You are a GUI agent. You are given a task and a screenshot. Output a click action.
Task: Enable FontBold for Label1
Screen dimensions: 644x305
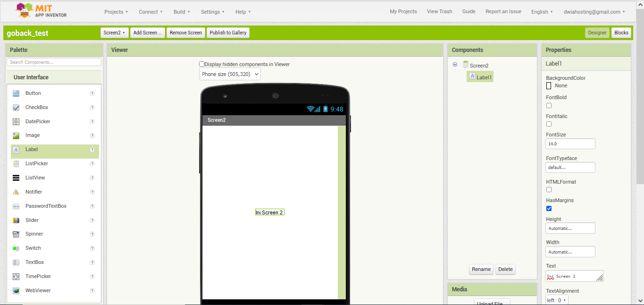(x=549, y=105)
